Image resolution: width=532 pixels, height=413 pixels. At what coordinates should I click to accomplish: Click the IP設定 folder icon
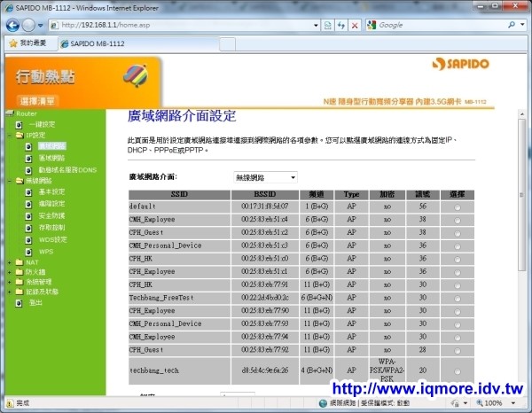pos(20,136)
